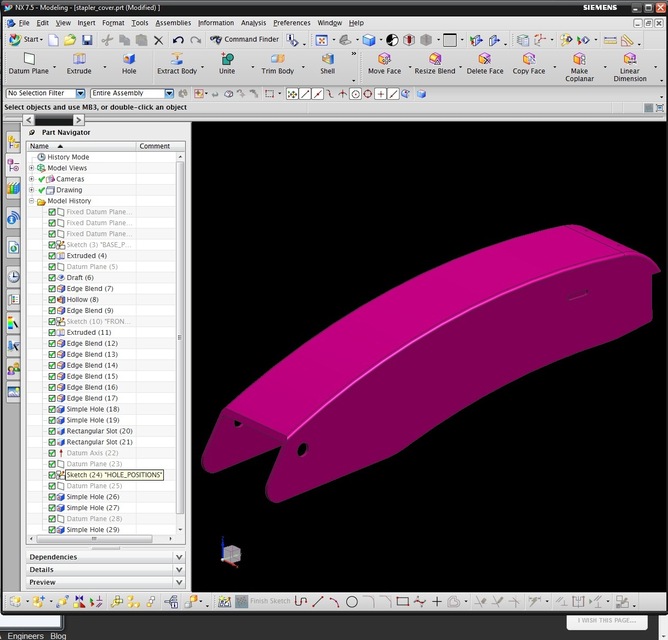Screen dimensions: 668x640
Task: Click the Rectangle sketch tool
Action: point(403,602)
